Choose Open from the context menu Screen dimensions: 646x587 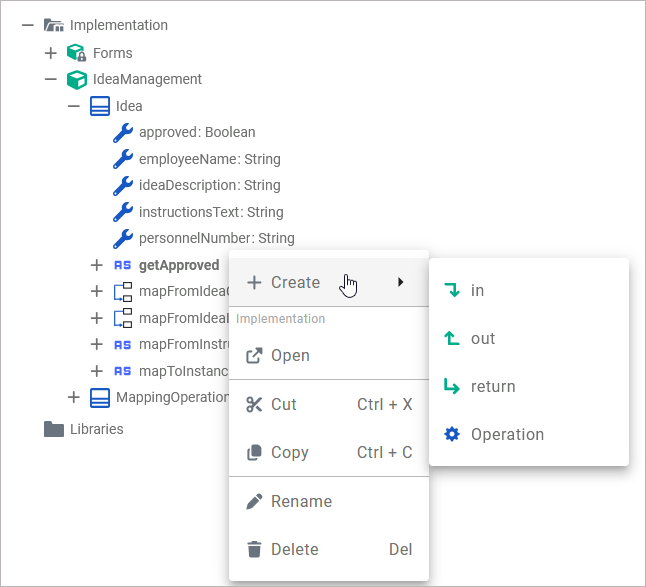click(290, 355)
